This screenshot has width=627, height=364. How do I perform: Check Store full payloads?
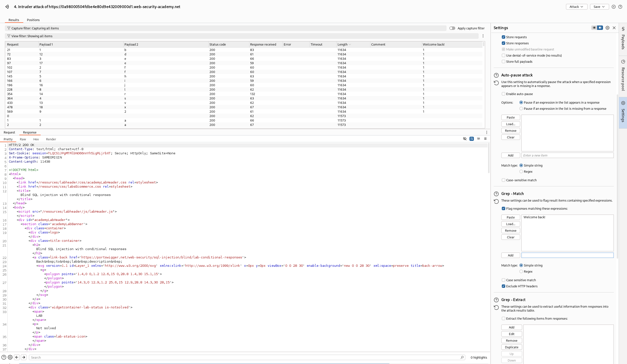(503, 62)
